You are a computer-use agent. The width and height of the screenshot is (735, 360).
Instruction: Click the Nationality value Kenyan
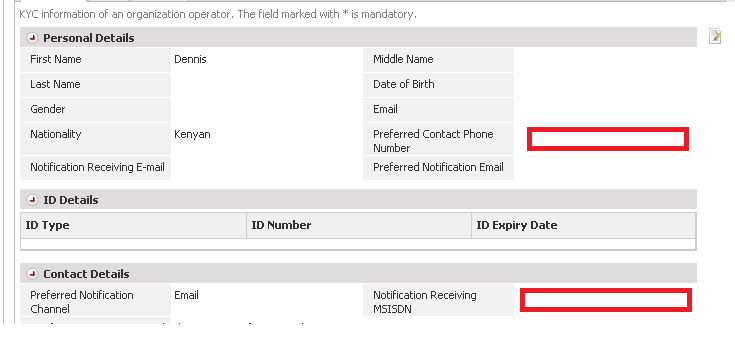192,135
